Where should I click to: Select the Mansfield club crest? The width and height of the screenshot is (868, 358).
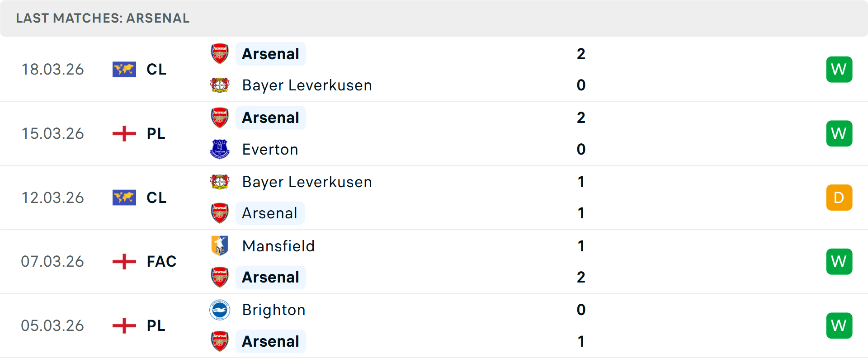coord(220,246)
